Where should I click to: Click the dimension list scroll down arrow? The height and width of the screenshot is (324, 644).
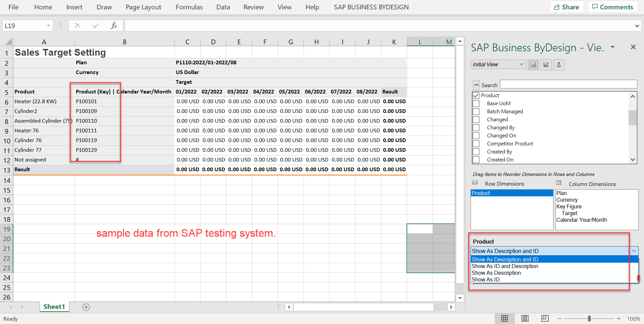point(633,160)
